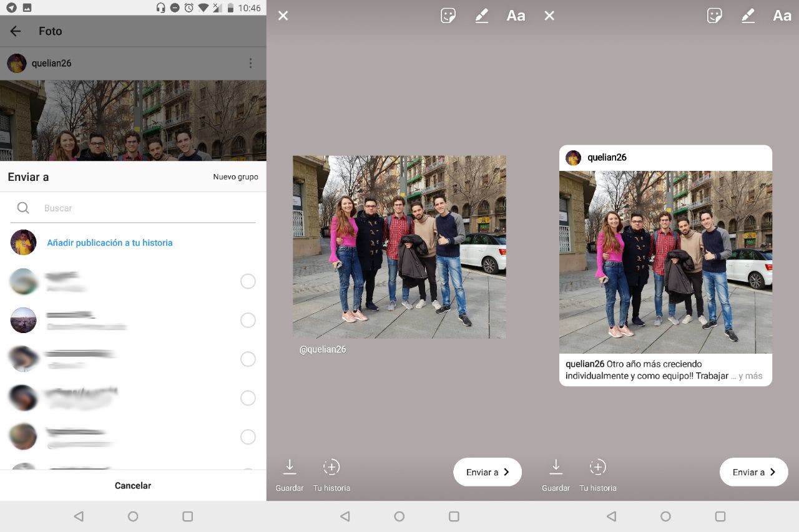Screen dimensions: 799x532
Task: Tap the back arrow beside Foto
Action: coord(16,31)
